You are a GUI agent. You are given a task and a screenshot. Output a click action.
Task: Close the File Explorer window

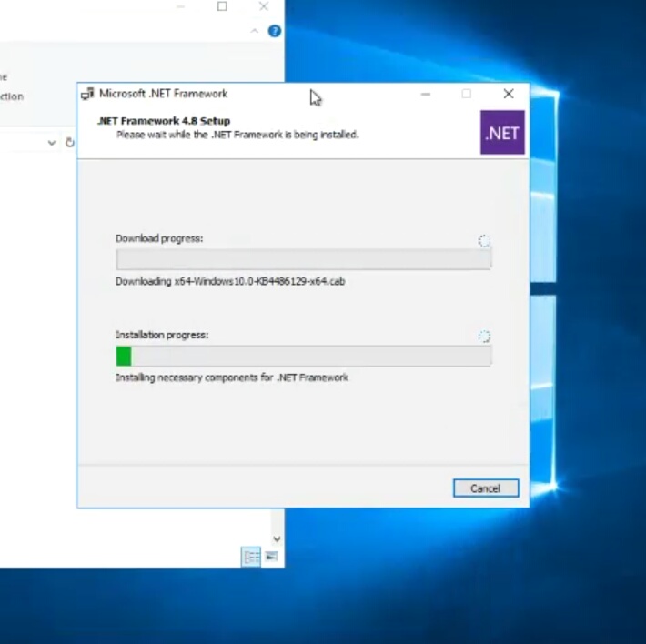(x=264, y=6)
